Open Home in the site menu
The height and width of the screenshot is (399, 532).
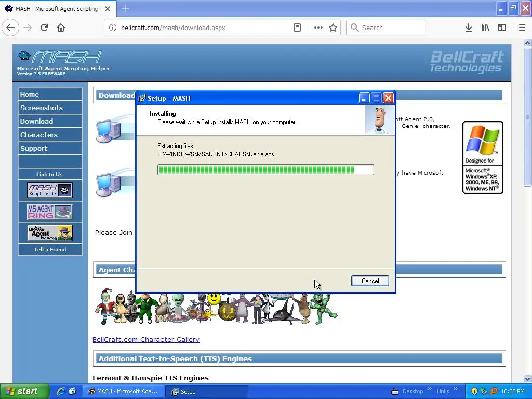(x=50, y=94)
